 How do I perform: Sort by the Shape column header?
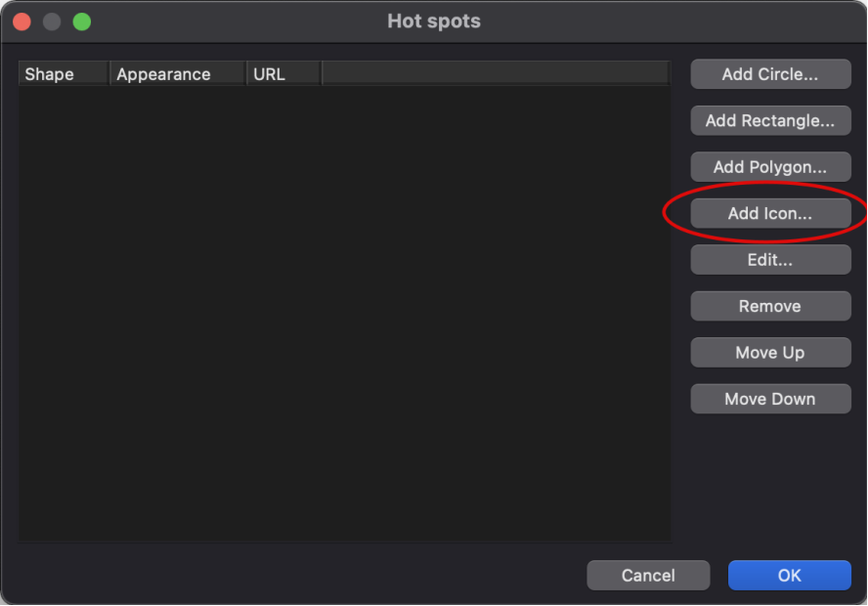pos(64,74)
